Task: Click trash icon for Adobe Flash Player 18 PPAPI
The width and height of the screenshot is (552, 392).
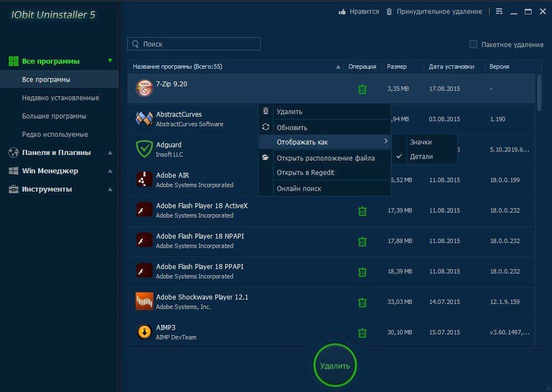Action: point(362,272)
